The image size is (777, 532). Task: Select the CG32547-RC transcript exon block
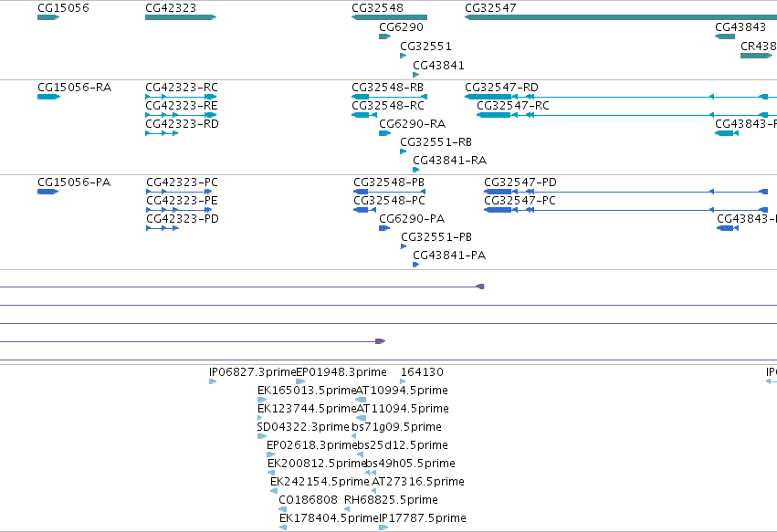click(494, 115)
